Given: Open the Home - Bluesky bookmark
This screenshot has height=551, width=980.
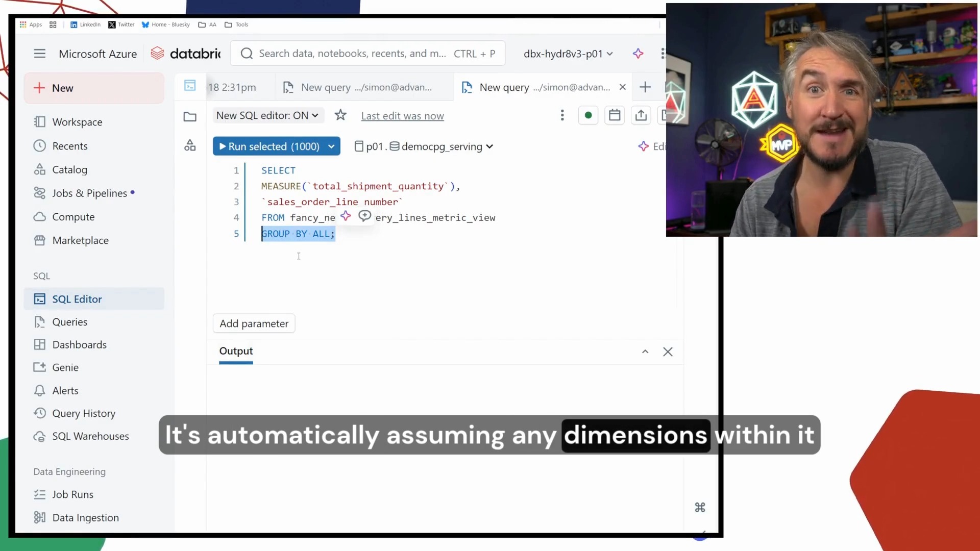Looking at the screenshot, I should tap(166, 24).
